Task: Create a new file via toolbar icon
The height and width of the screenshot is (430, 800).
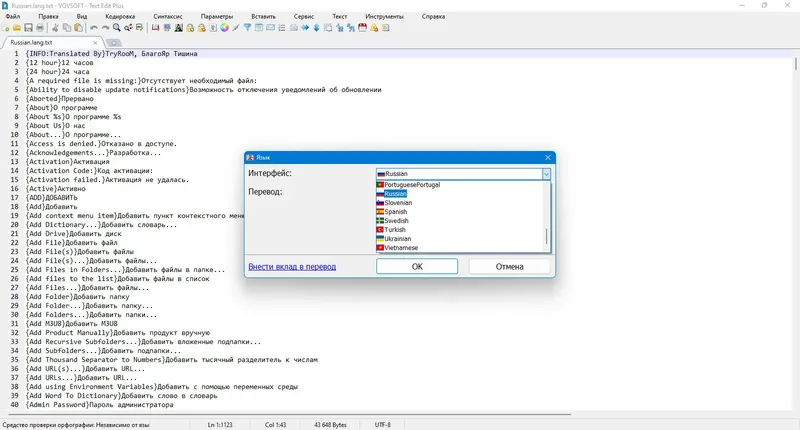Action: pos(6,28)
